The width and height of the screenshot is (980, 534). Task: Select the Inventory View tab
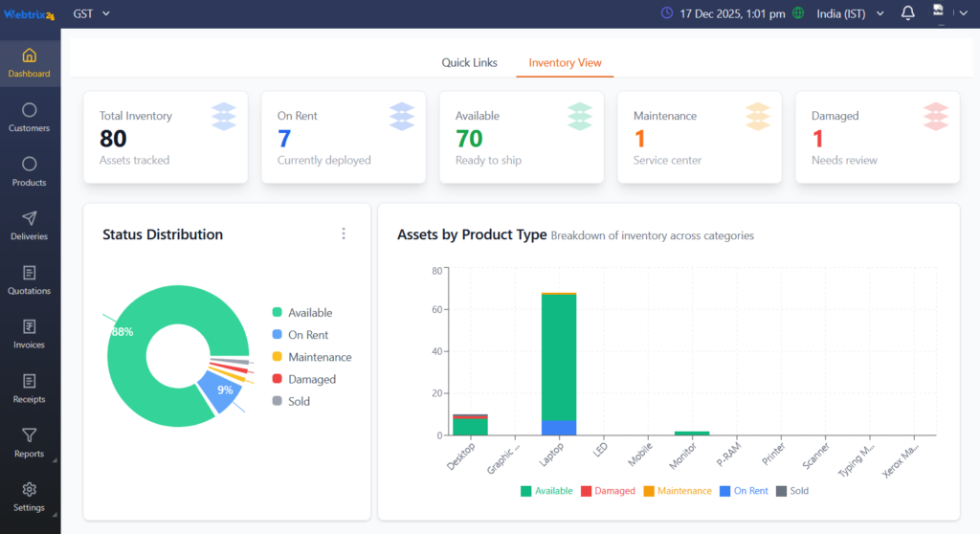tap(565, 63)
